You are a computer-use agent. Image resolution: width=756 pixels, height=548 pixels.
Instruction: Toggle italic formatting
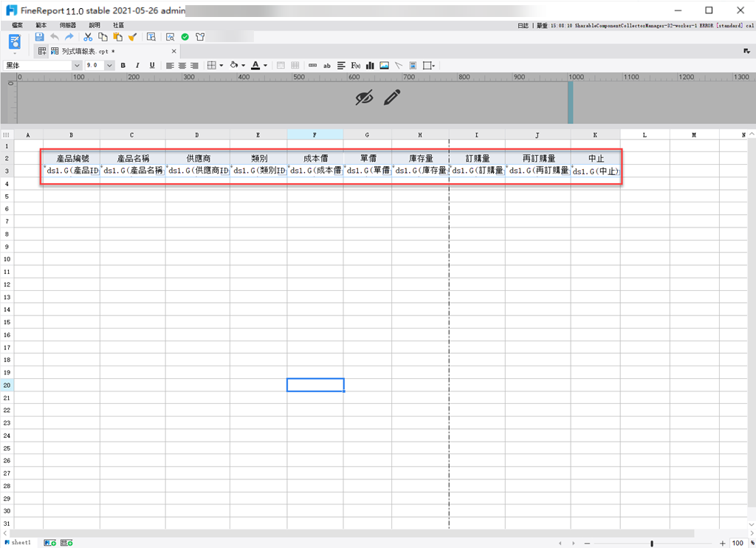tap(137, 66)
